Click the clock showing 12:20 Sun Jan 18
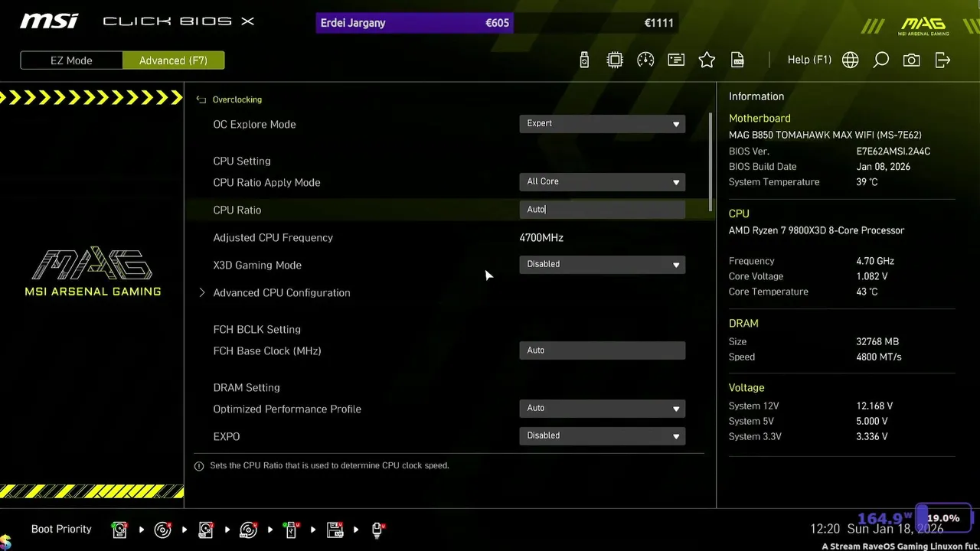980x551 pixels. (877, 529)
